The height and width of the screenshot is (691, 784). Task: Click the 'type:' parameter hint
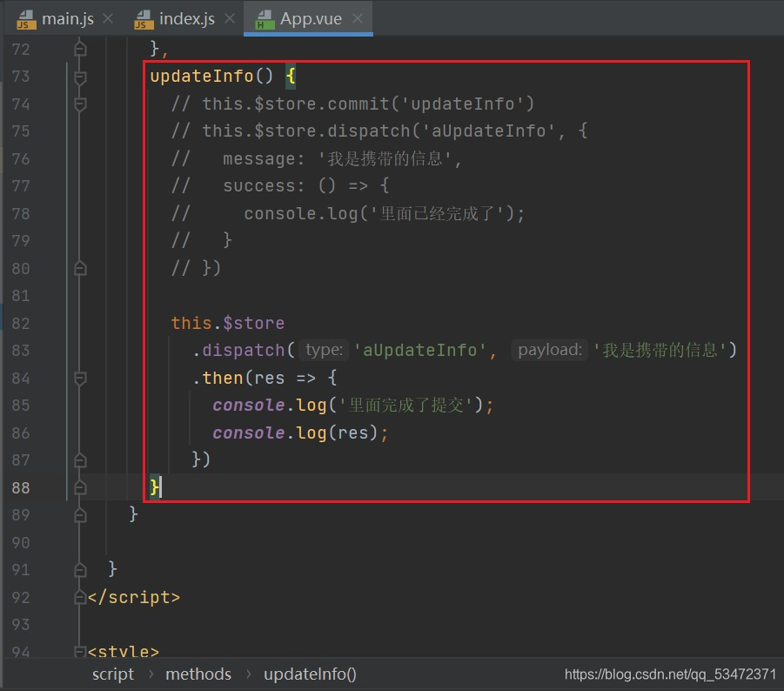click(324, 350)
